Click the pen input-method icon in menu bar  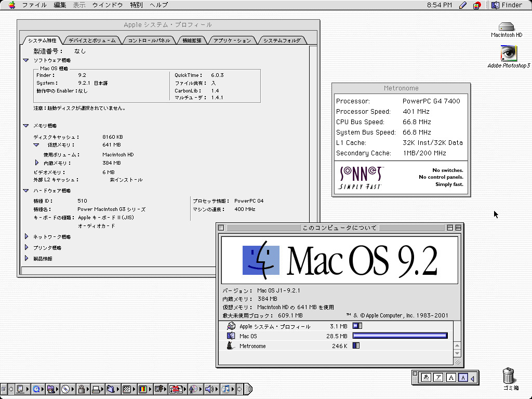click(x=463, y=5)
